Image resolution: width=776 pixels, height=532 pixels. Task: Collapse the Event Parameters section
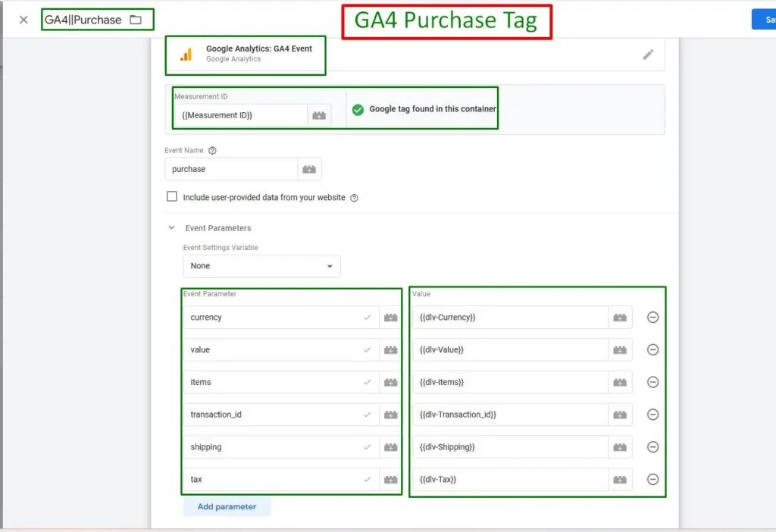click(x=171, y=228)
